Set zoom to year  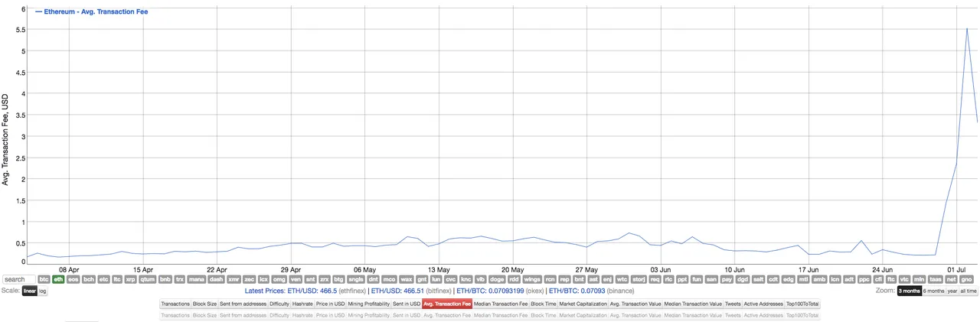pyautogui.click(x=952, y=291)
